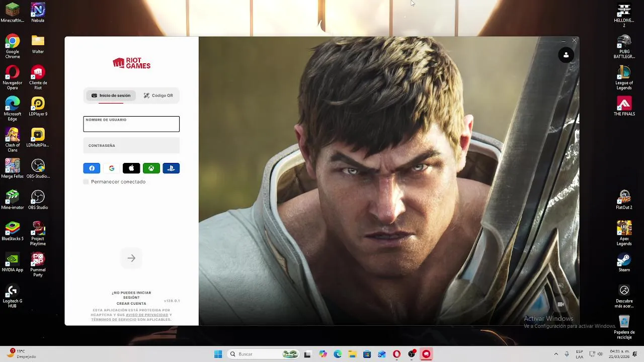
Task: Click the Riot Games logo
Action: coord(131,63)
